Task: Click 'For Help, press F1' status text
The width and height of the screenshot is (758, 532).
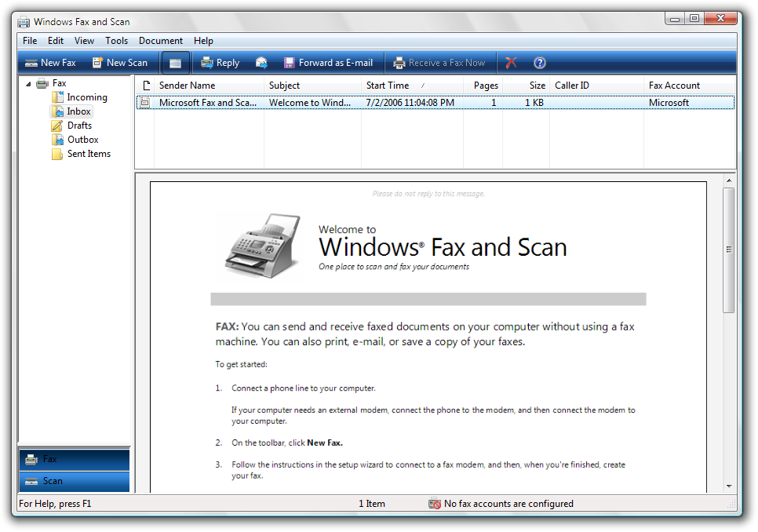Action: [x=55, y=504]
